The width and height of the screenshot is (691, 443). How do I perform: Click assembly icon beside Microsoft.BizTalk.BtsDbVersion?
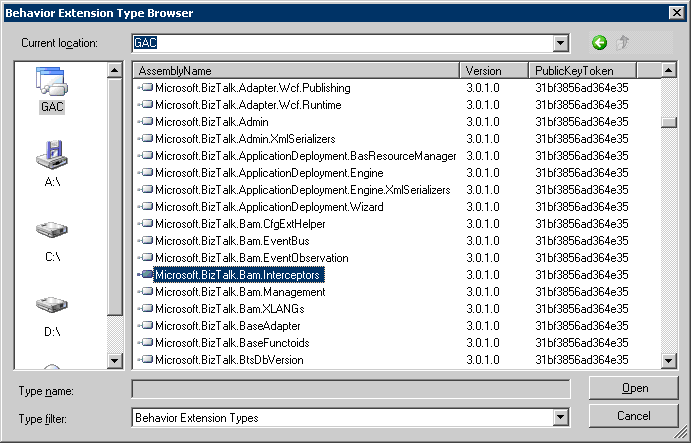pyautogui.click(x=145, y=360)
